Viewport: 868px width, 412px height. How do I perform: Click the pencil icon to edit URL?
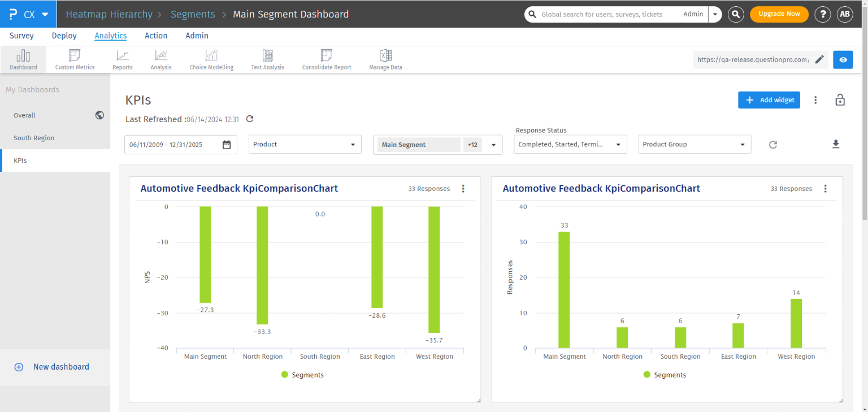(x=819, y=59)
